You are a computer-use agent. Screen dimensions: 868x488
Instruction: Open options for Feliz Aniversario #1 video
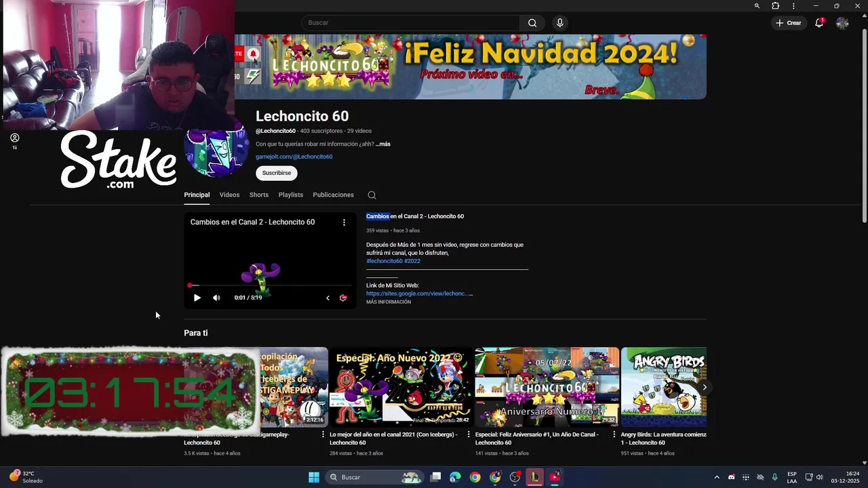[x=614, y=434]
